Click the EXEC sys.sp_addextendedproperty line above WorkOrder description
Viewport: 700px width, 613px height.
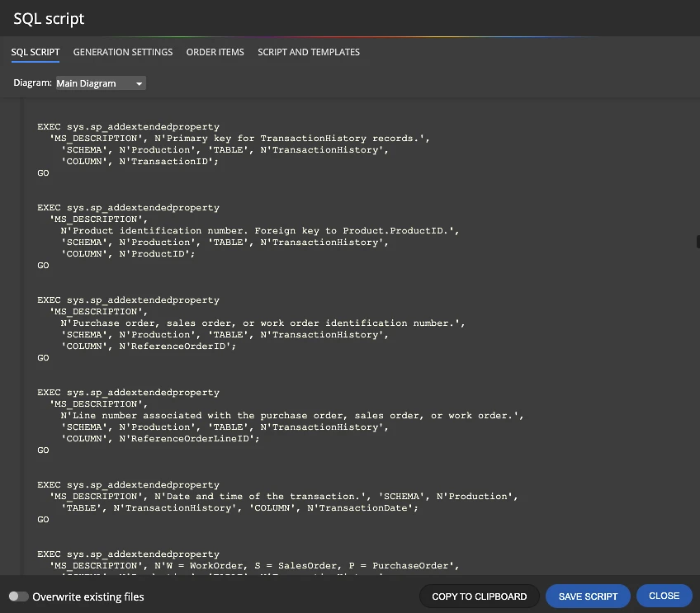(x=128, y=554)
